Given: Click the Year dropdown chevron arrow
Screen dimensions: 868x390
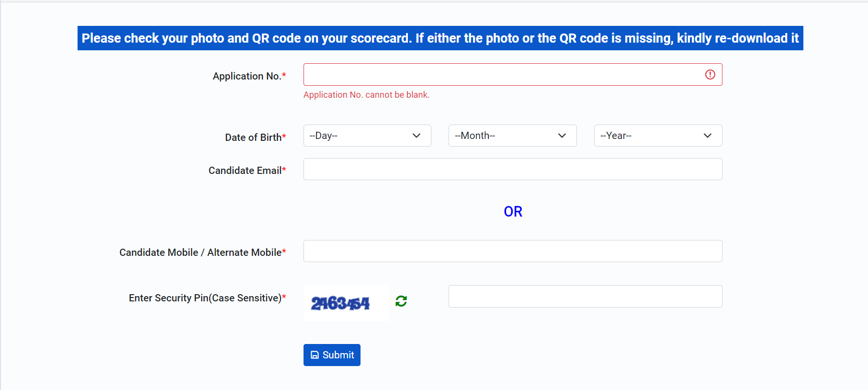Looking at the screenshot, I should click(x=708, y=136).
